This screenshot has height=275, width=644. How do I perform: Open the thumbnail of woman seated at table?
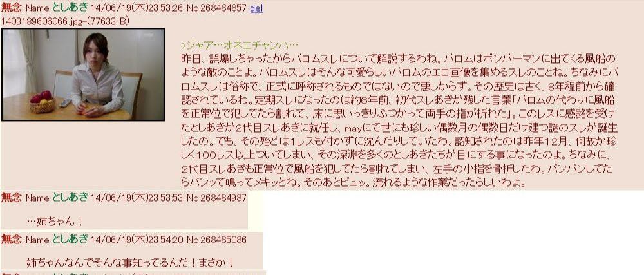(83, 75)
